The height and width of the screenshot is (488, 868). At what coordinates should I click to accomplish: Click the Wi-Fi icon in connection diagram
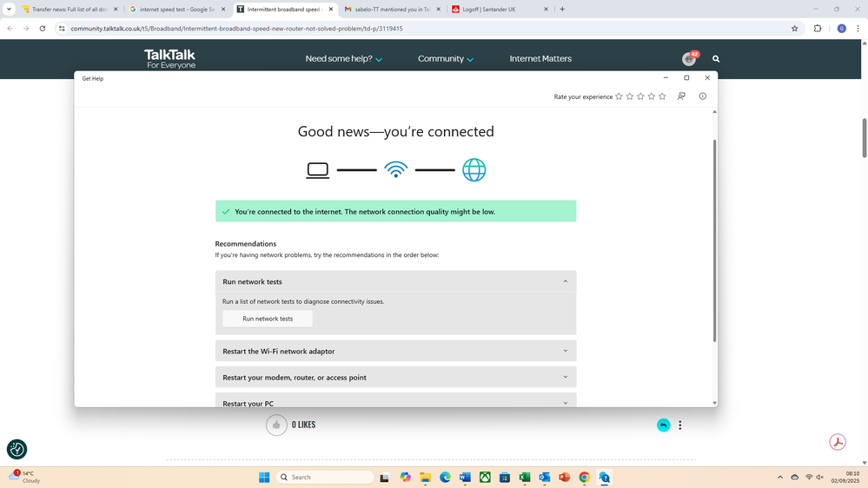pyautogui.click(x=396, y=170)
